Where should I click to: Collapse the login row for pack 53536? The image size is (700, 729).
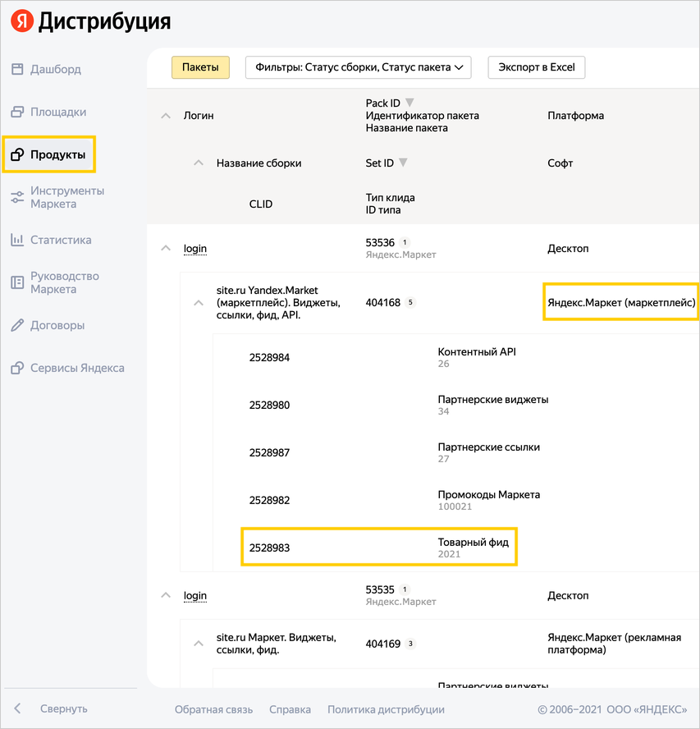click(x=166, y=248)
